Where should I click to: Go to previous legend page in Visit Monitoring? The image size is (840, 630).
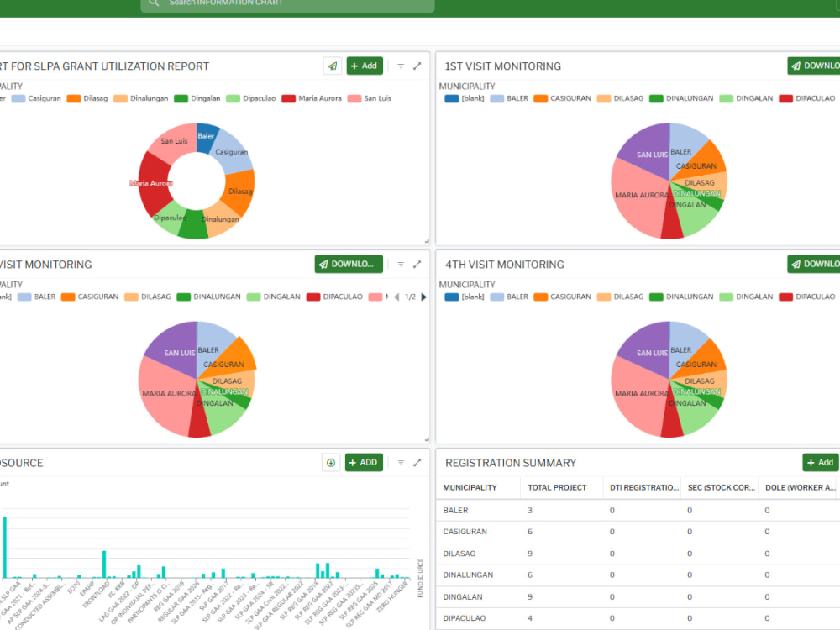point(396,297)
